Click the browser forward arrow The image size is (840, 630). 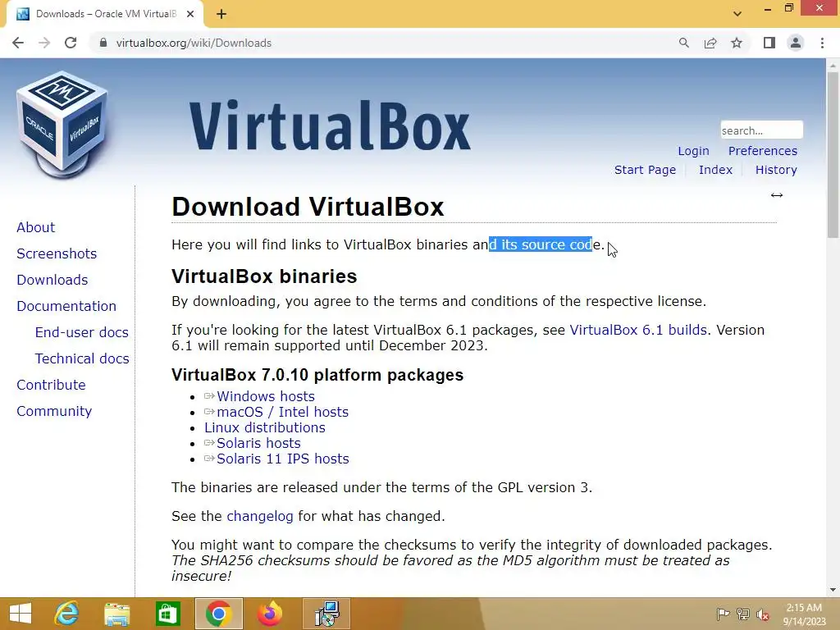44,43
